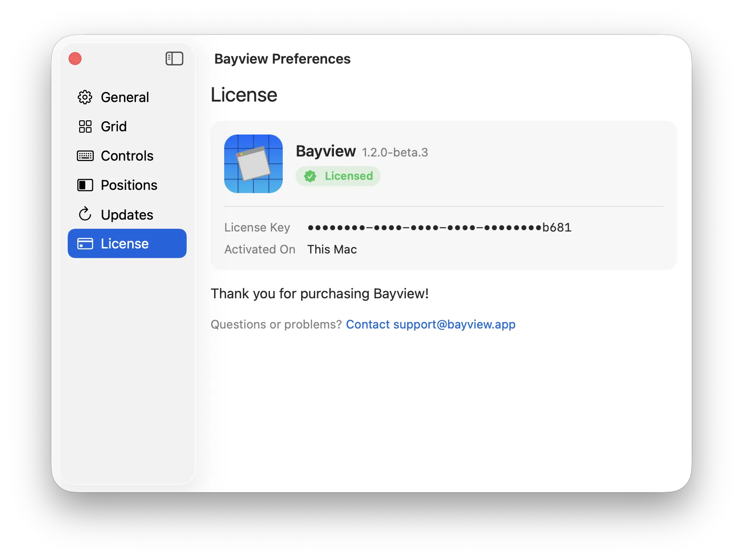Click 'Thank you for purchasing Bayview!' text

[320, 293]
